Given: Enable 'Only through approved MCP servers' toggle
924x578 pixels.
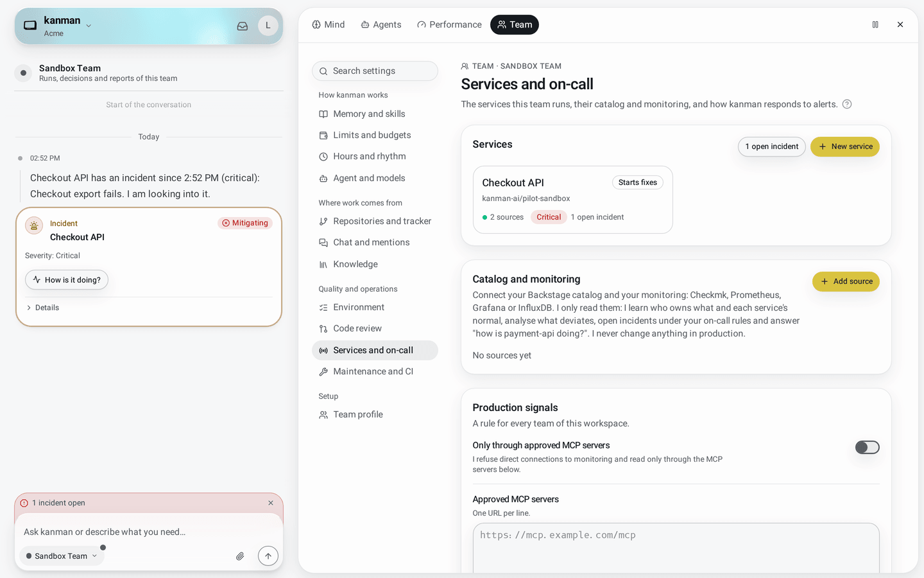Looking at the screenshot, I should (x=867, y=447).
